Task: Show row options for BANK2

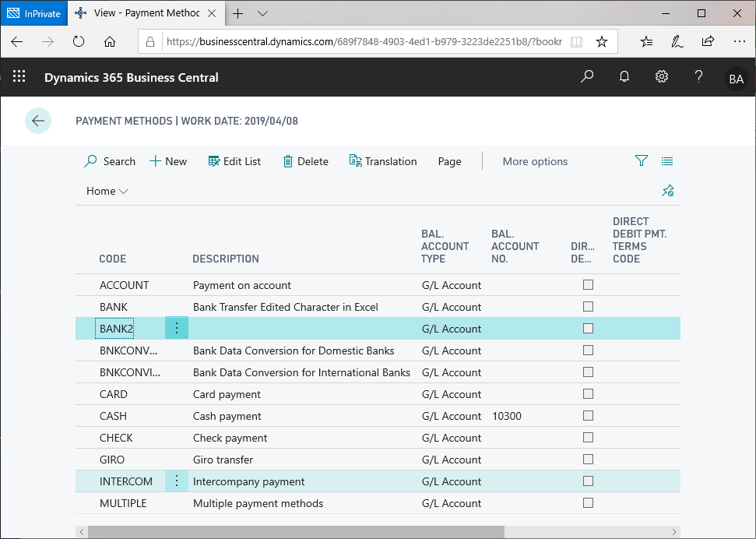Action: tap(177, 329)
